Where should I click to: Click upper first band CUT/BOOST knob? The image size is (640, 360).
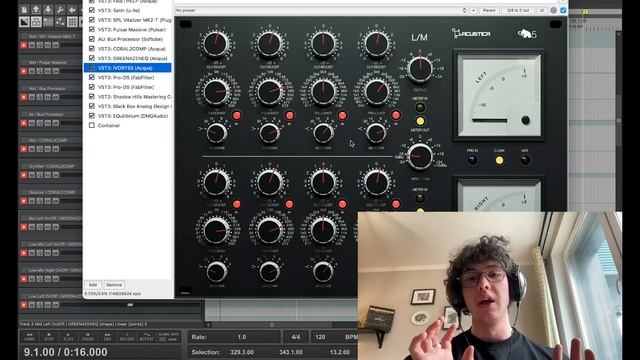click(x=216, y=44)
